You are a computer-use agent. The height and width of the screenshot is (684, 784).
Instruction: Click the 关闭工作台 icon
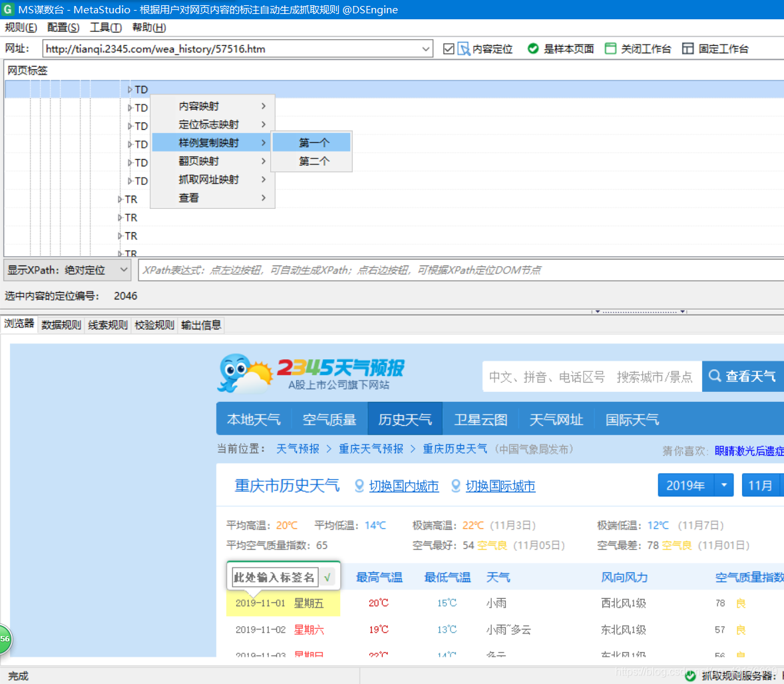(x=610, y=48)
